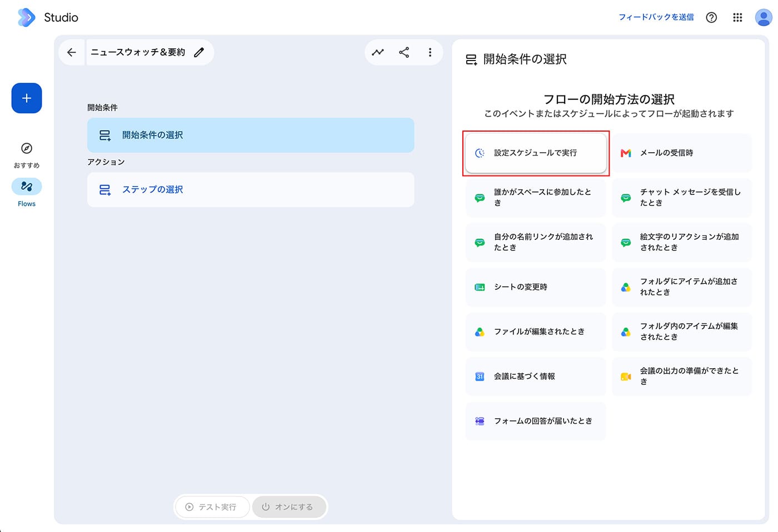778x532 pixels.
Task: Share the flow via share icon
Action: point(404,52)
